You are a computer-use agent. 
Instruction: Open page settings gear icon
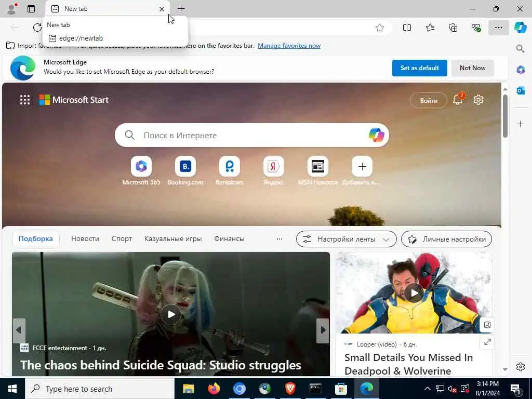(478, 100)
